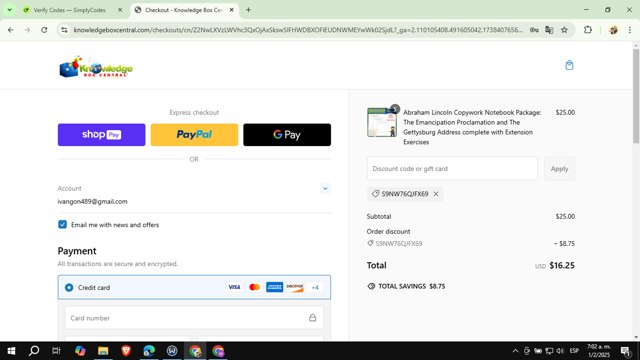This screenshot has height=360, width=640.
Task: Close the Verify Codes tab
Action: coord(120,10)
